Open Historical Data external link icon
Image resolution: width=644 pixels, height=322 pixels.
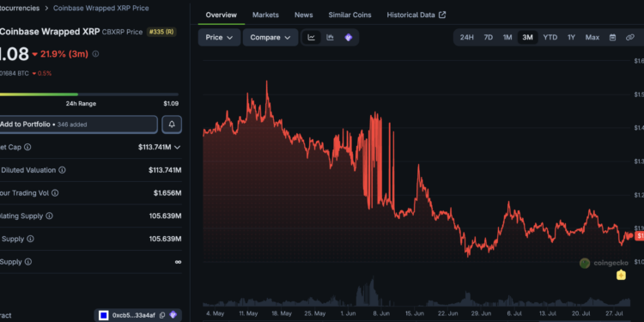(x=442, y=15)
